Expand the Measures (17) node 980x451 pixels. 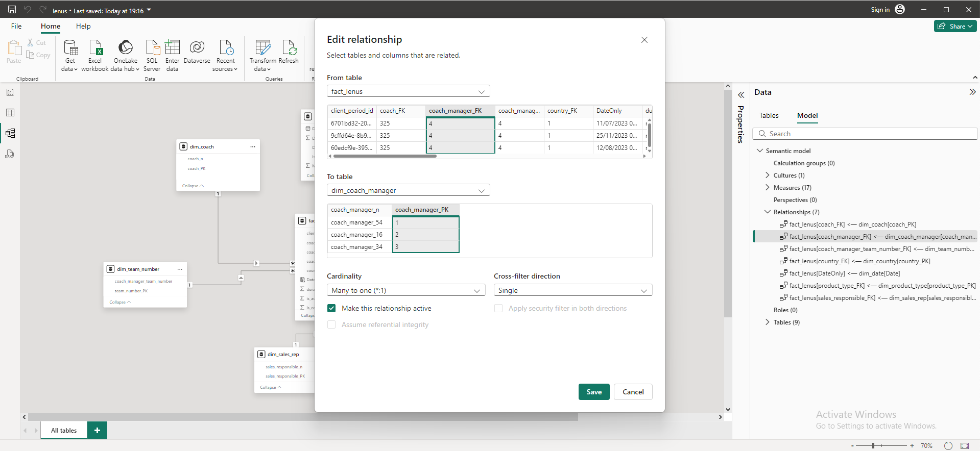[x=767, y=187]
